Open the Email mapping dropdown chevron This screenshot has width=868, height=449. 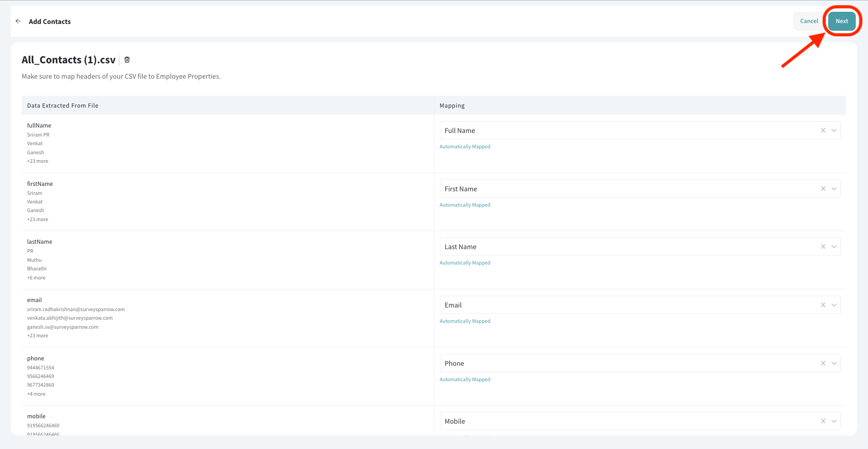(834, 305)
